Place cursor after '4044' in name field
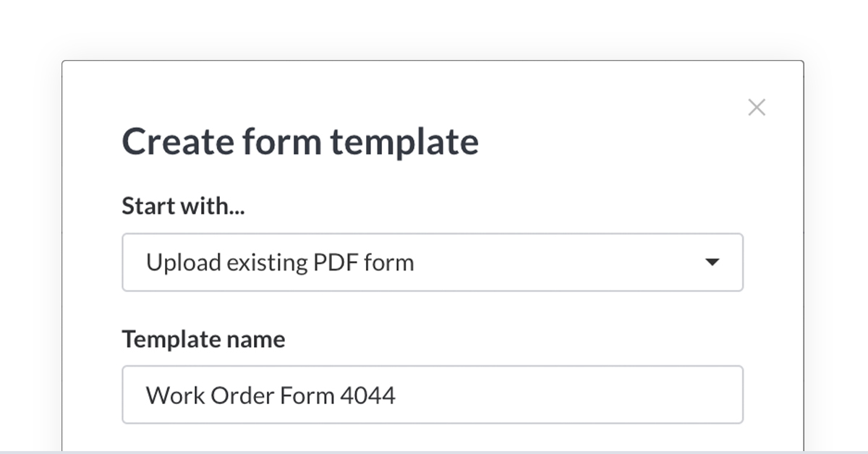 (397, 395)
